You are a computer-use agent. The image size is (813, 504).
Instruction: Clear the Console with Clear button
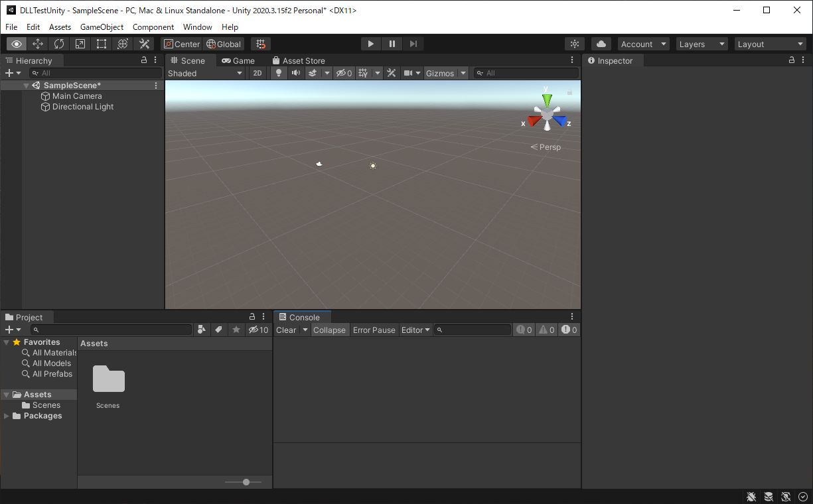pos(287,330)
